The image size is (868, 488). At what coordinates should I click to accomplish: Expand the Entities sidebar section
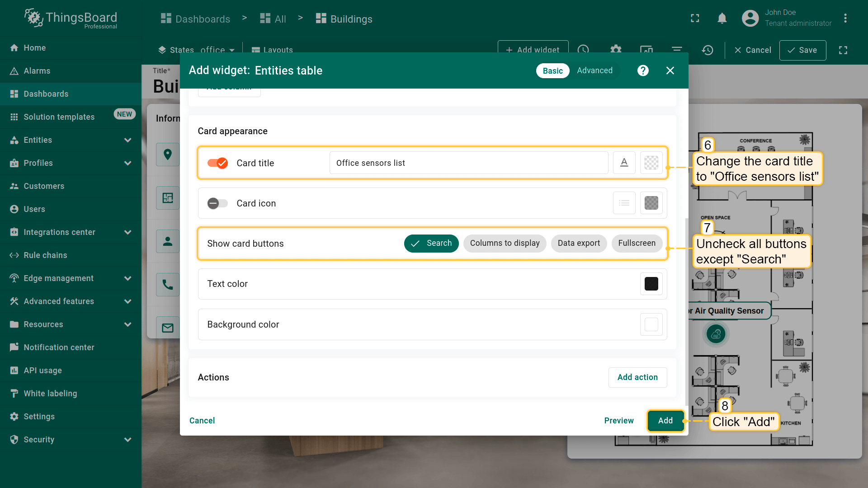[128, 140]
